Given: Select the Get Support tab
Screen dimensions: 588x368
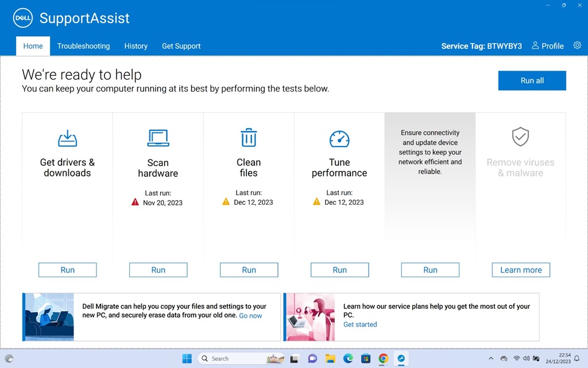Looking at the screenshot, I should point(181,46).
